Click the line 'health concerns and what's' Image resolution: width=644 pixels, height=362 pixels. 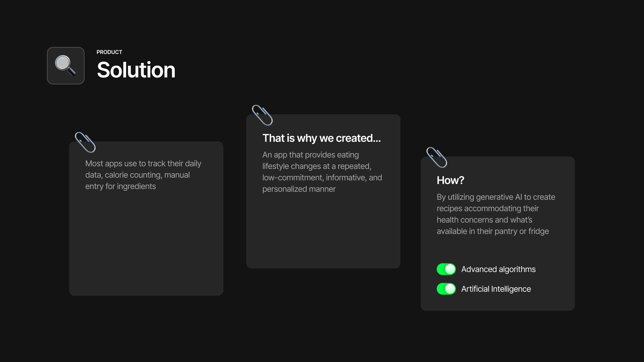click(x=484, y=220)
